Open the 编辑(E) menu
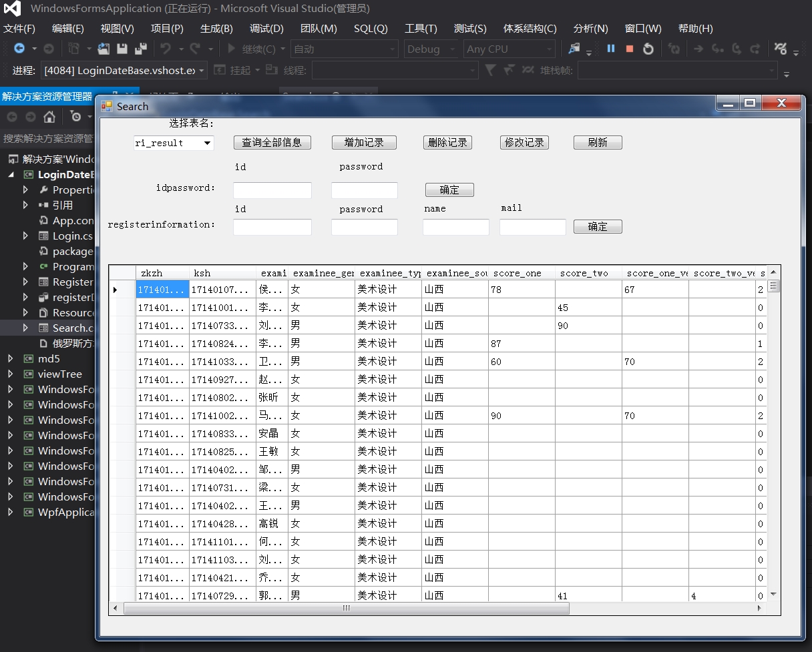The height and width of the screenshot is (652, 812). click(68, 29)
